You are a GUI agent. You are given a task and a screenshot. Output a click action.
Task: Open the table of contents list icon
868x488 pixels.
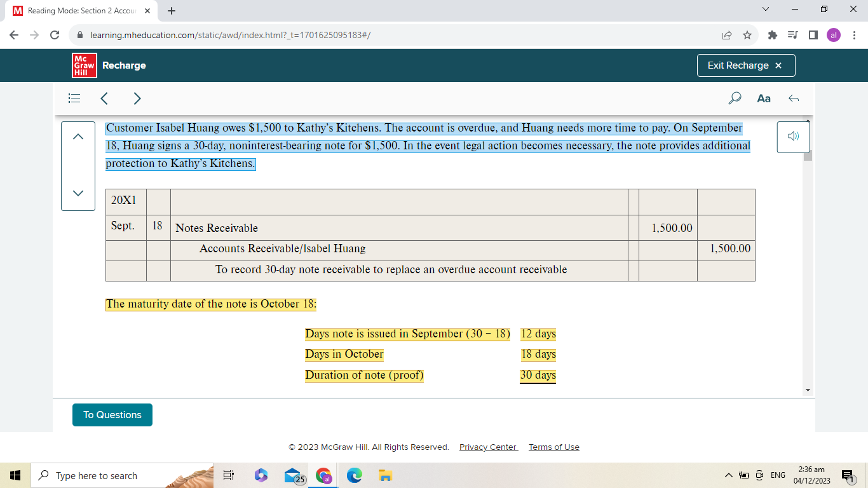click(x=74, y=98)
